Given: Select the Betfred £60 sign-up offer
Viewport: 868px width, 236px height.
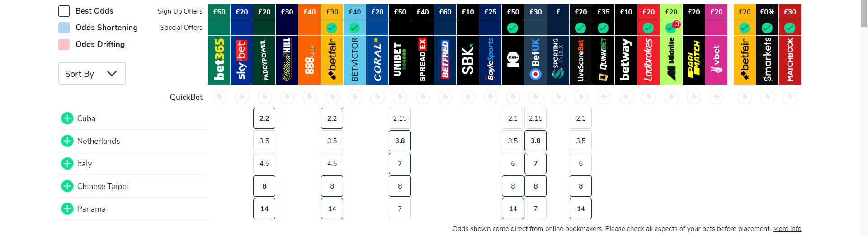Looking at the screenshot, I should (x=445, y=12).
